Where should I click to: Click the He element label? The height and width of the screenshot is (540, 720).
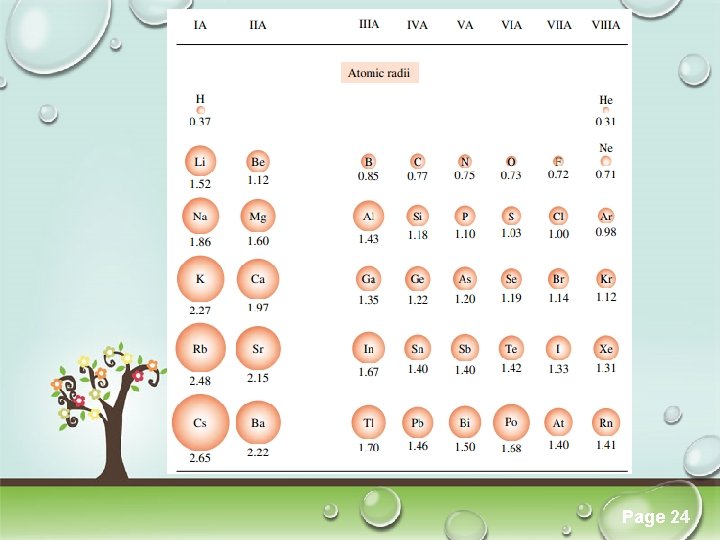point(606,100)
